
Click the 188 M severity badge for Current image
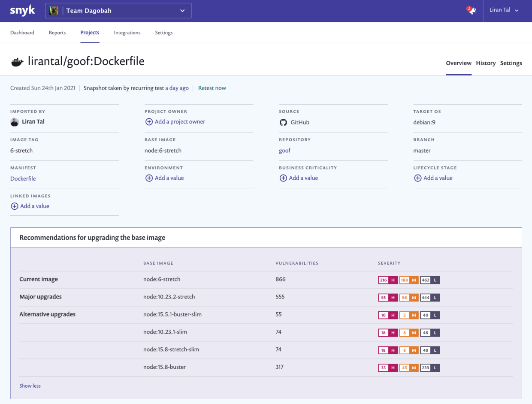pos(408,280)
